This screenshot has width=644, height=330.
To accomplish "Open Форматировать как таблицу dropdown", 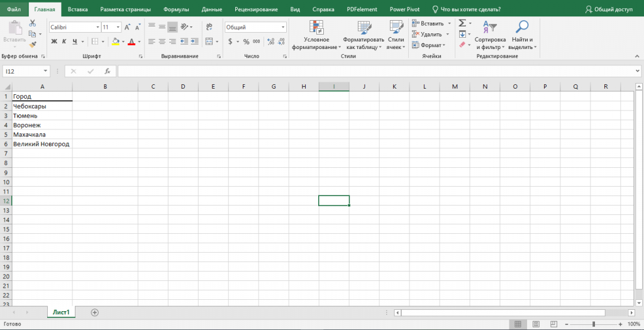I will point(364,36).
